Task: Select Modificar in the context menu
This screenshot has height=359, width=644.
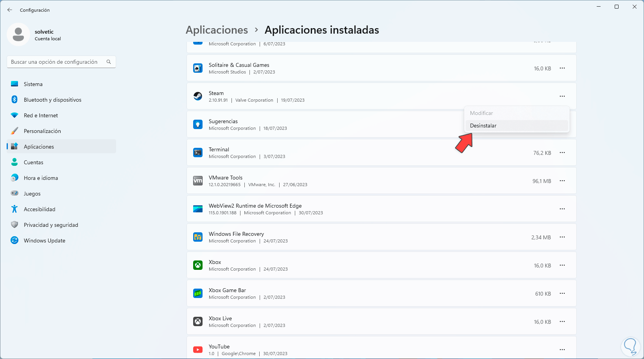Action: pyautogui.click(x=517, y=113)
